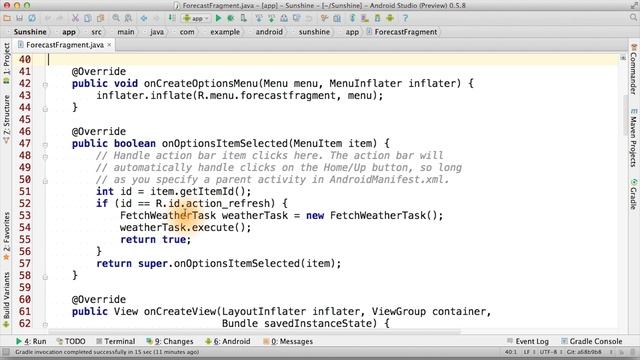The width and height of the screenshot is (640, 360).
Task: Click the Synchronize refresh toolbar icon
Action: pos(32,18)
